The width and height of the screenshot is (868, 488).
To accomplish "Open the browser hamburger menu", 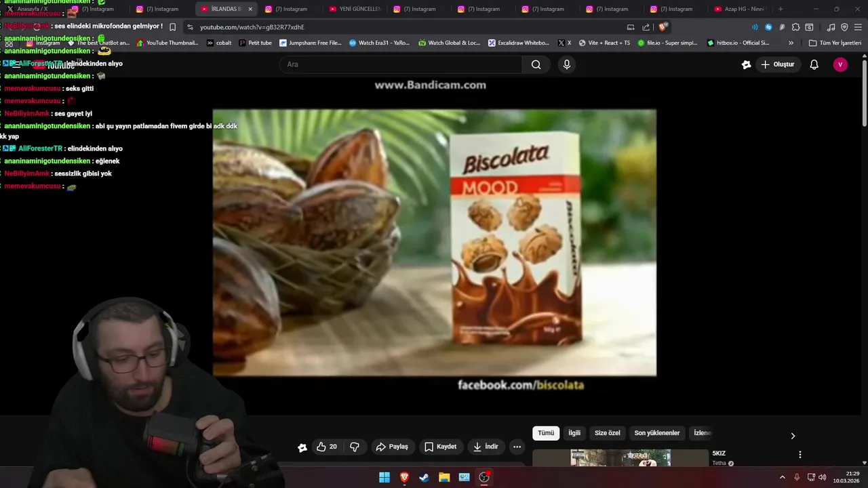I will click(x=858, y=27).
